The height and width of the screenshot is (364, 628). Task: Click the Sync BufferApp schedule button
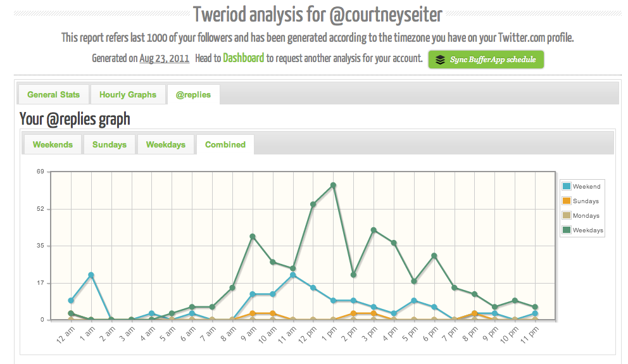click(486, 60)
